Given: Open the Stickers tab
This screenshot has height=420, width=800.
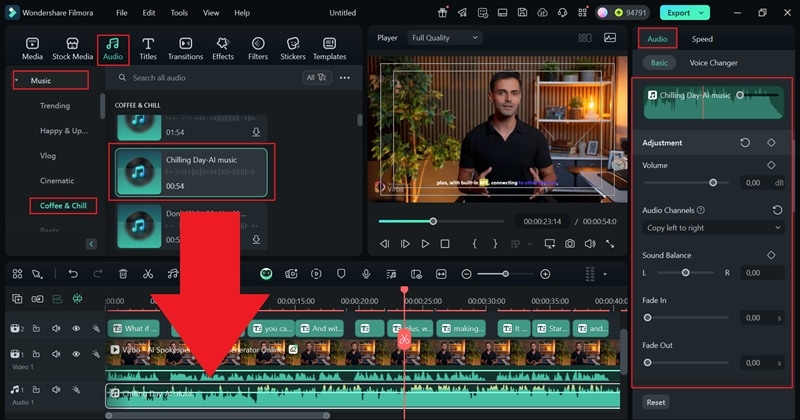Looking at the screenshot, I should tap(293, 49).
